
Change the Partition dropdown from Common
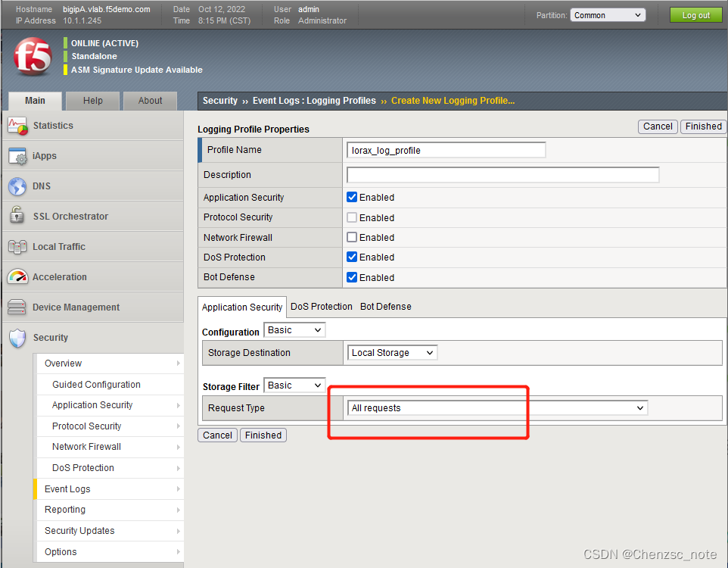tap(607, 14)
